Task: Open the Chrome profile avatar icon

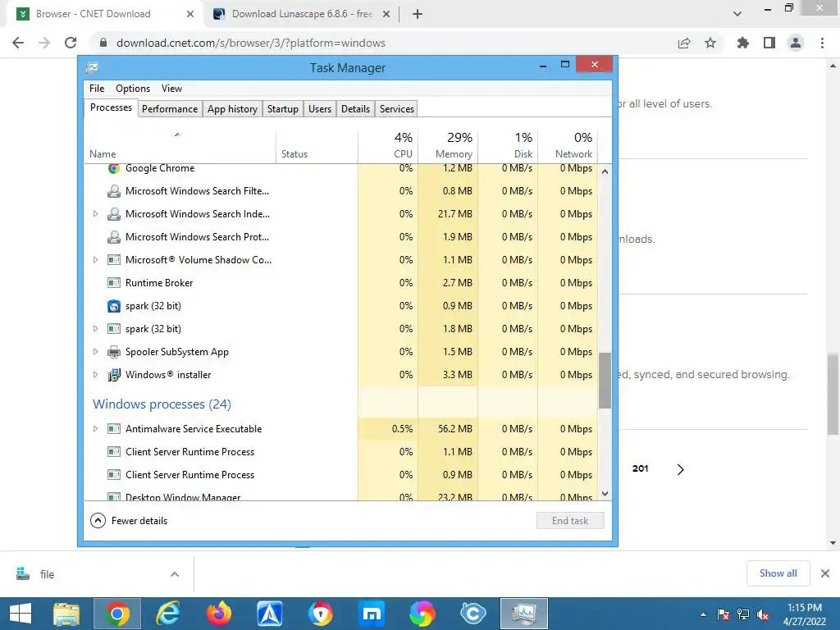Action: click(796, 43)
